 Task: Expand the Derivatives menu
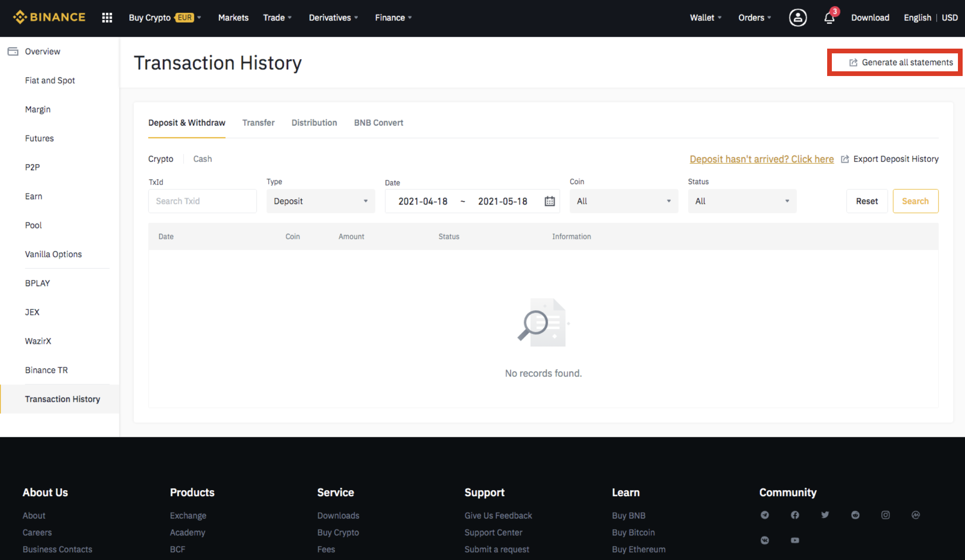[x=334, y=17]
